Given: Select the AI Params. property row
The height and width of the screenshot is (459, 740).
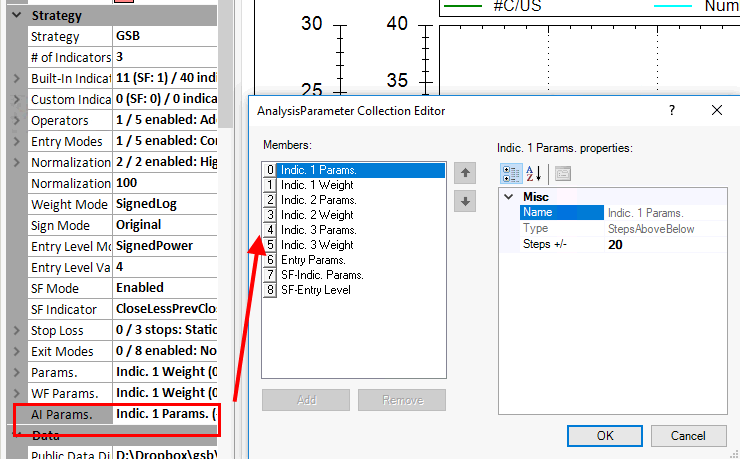Looking at the screenshot, I should (60, 414).
